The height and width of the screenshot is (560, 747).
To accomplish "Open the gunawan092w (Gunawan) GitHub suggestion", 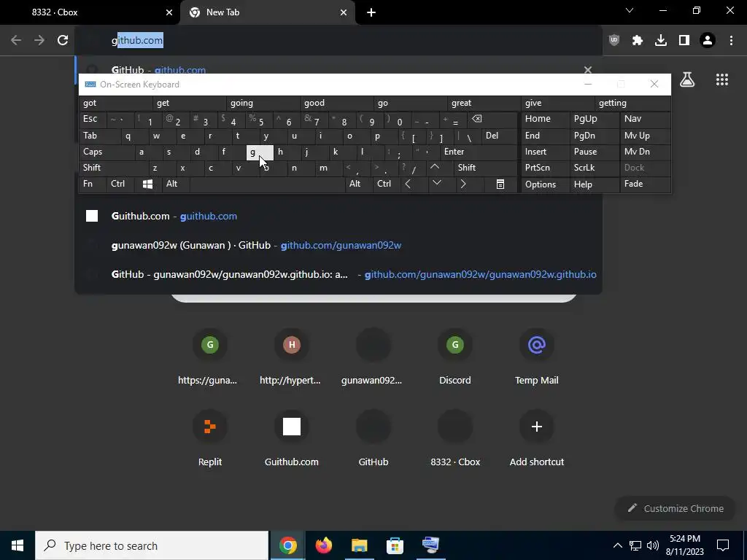I will point(338,245).
